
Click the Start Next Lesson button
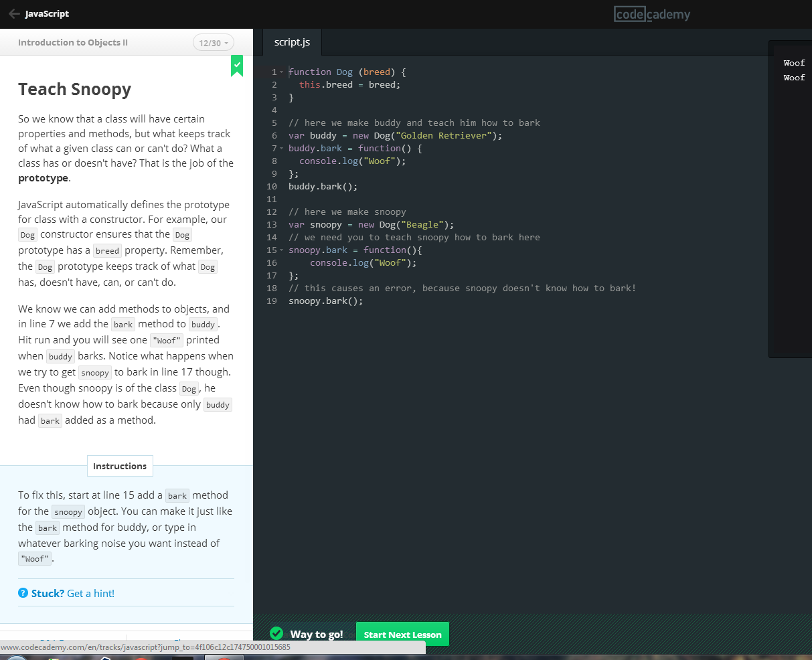[402, 635]
